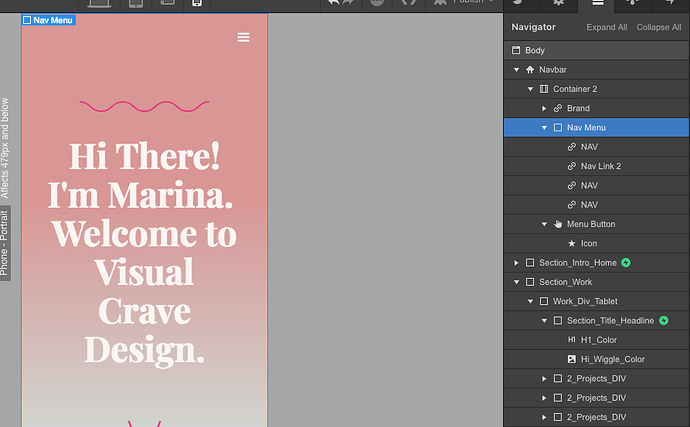Click the image icon beside Hi_Wiggle_Color
The image size is (690, 427).
coord(571,359)
